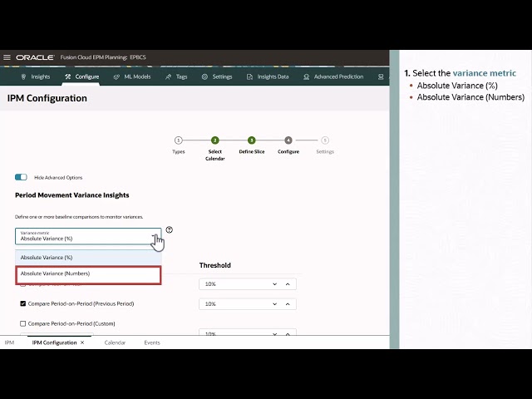Go to wizard step 5 Settings
The image size is (532, 399).
pos(325,140)
